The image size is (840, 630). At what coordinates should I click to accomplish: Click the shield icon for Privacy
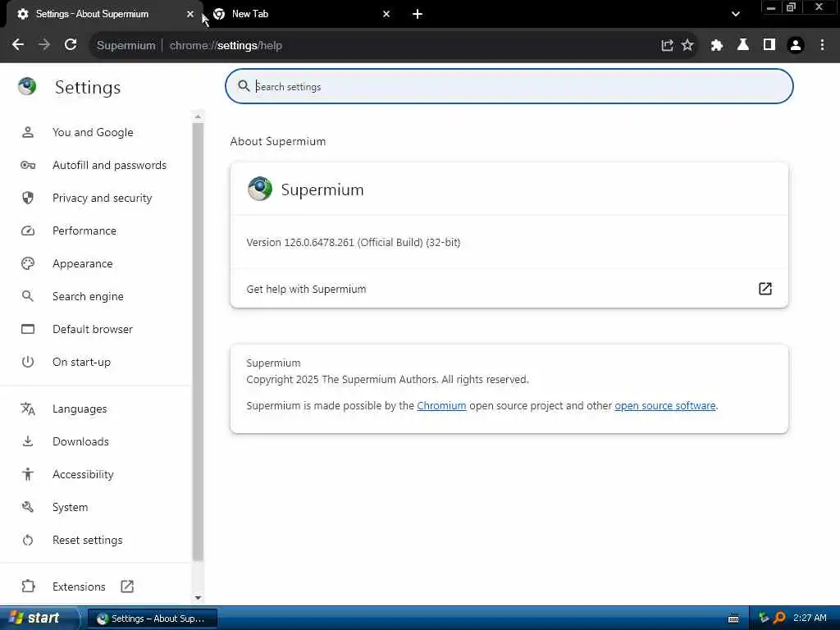(x=28, y=199)
